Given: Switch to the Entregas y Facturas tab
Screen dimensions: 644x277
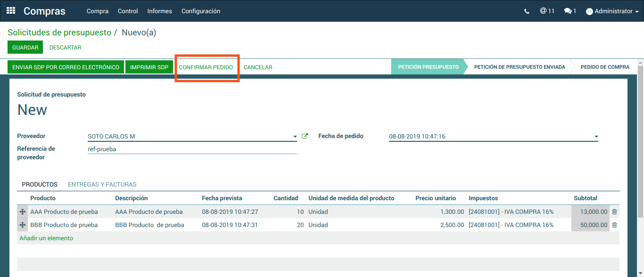Looking at the screenshot, I should (x=102, y=185).
